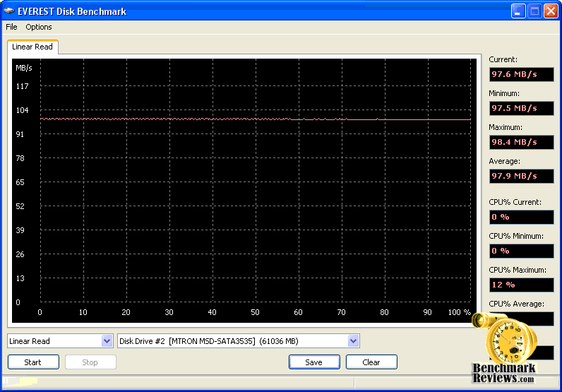
Task: Open the File menu
Action: [11, 27]
